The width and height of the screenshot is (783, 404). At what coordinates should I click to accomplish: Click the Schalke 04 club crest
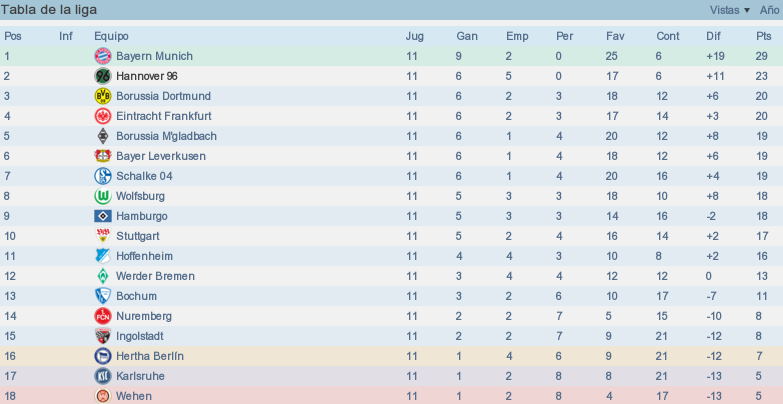[x=103, y=176]
